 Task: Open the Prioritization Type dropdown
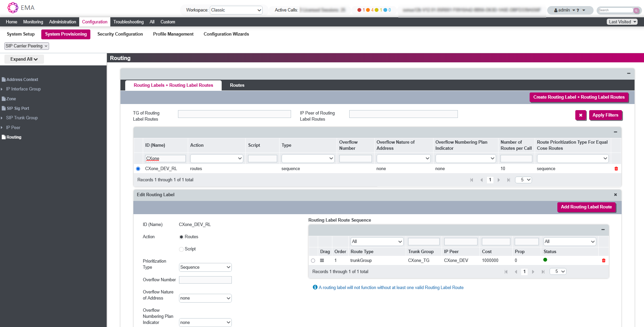click(205, 267)
